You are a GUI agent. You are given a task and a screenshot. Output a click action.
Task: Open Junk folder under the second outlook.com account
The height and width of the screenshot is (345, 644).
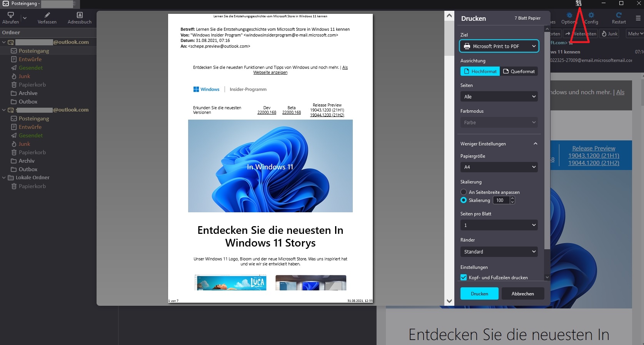click(x=24, y=144)
